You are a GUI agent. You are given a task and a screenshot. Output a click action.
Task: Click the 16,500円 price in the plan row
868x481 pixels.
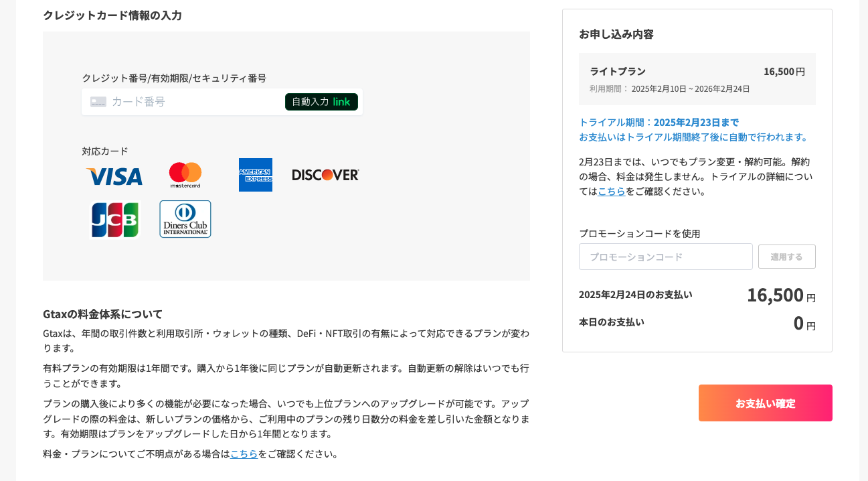coord(784,71)
